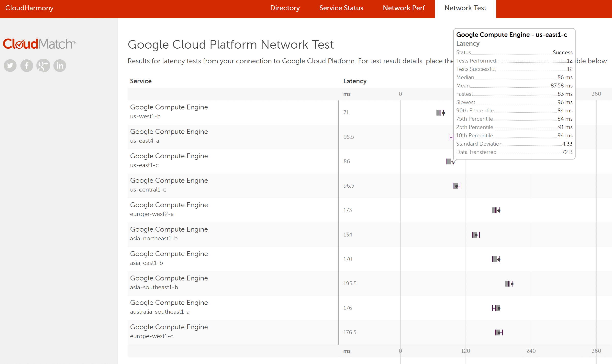
Task: Click the Facebook social icon
Action: pyautogui.click(x=27, y=65)
